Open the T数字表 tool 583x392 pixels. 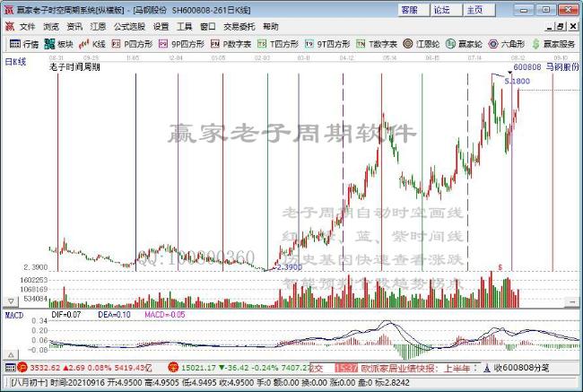(377, 44)
